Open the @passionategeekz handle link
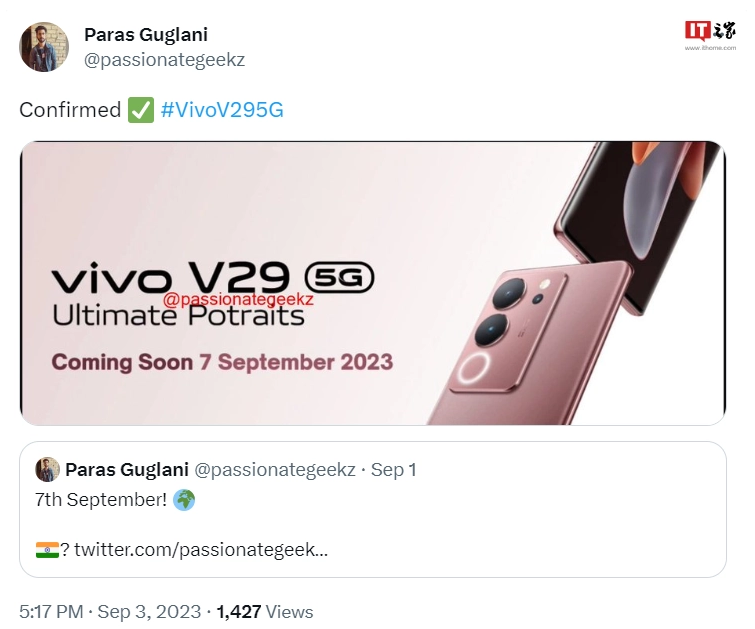The width and height of the screenshot is (755, 629). tap(164, 60)
